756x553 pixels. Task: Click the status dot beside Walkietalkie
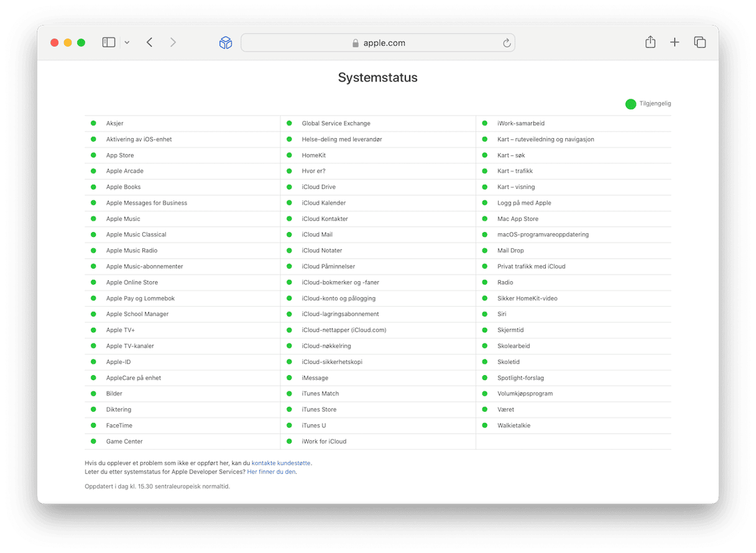coord(485,425)
